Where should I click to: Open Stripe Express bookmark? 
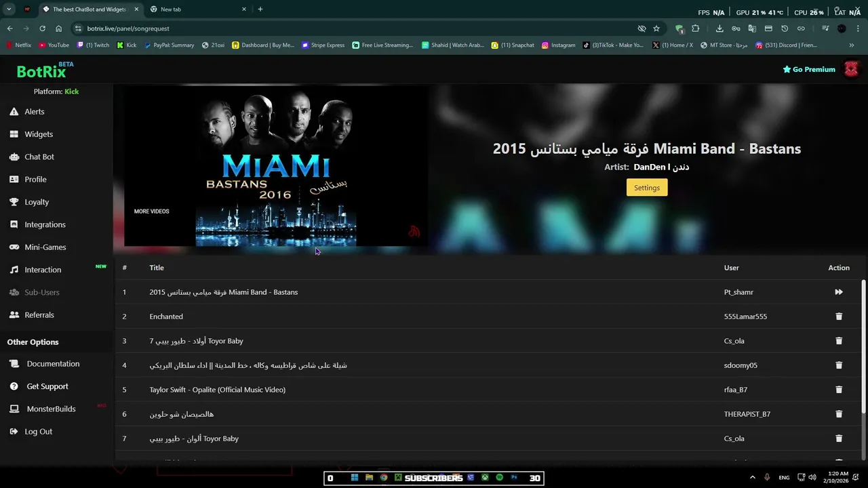[x=323, y=45]
